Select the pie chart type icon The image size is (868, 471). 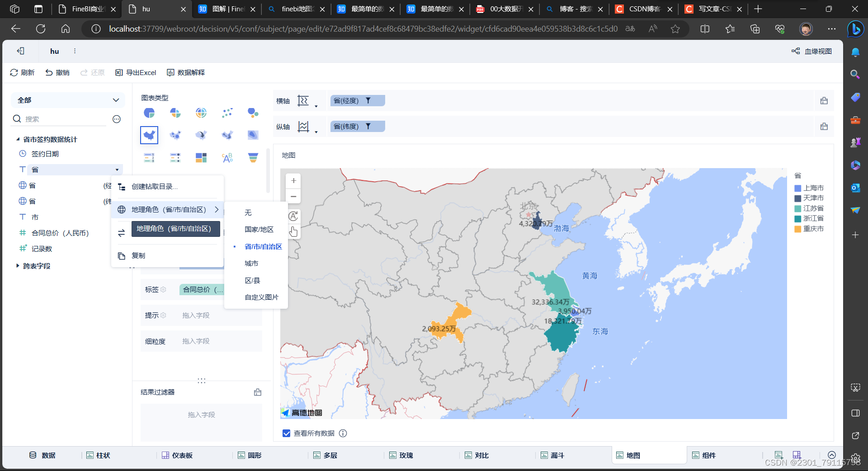click(149, 113)
